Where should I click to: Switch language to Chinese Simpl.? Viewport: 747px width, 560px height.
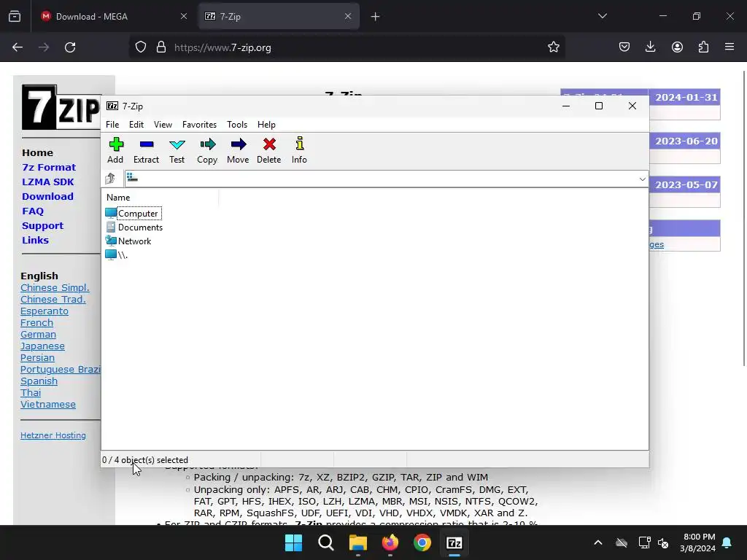coord(55,287)
